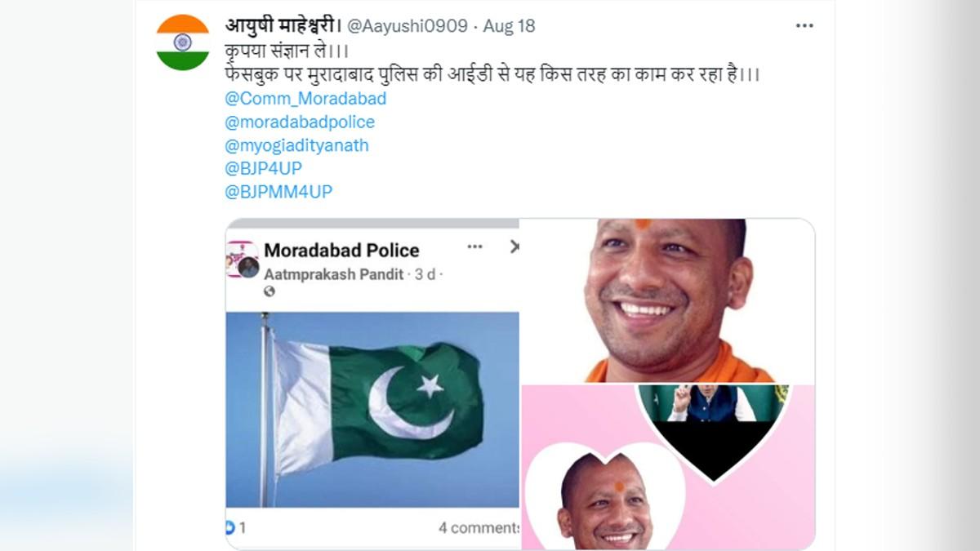The height and width of the screenshot is (551, 980).
Task: Open the @Comm_Moradabad mention link
Action: (305, 99)
